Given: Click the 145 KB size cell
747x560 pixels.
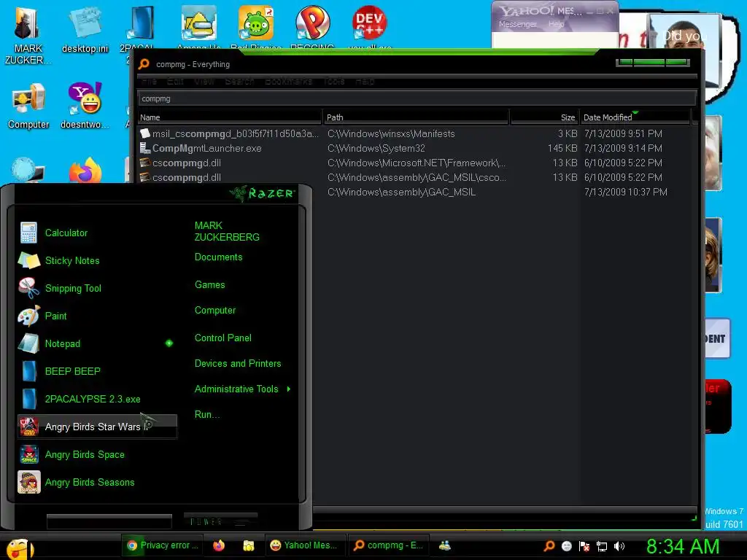Looking at the screenshot, I should click(562, 148).
